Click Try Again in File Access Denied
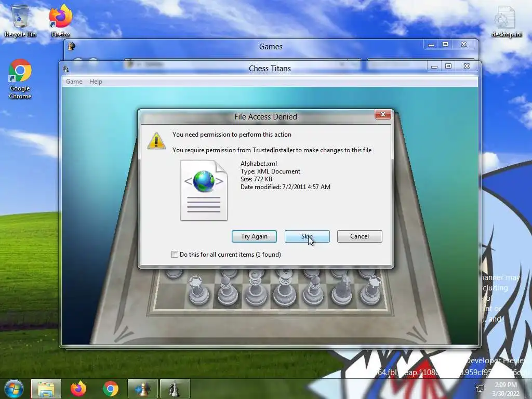 tap(254, 236)
